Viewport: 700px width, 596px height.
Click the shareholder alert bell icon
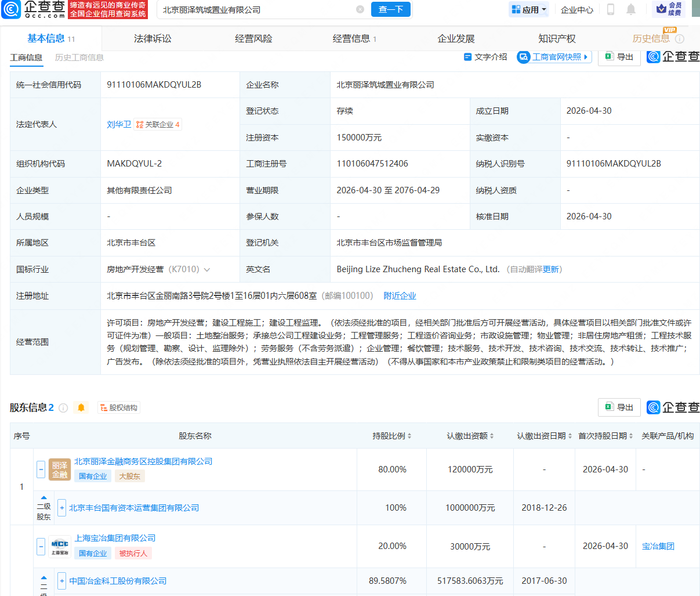pos(81,407)
